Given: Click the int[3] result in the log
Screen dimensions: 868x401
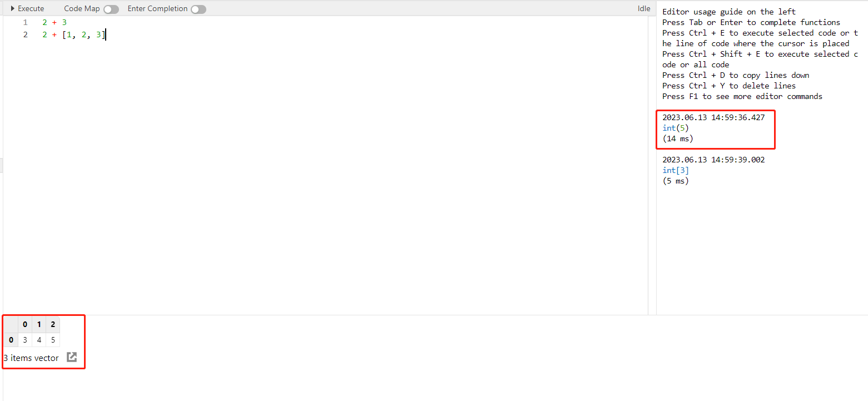Looking at the screenshot, I should (675, 170).
